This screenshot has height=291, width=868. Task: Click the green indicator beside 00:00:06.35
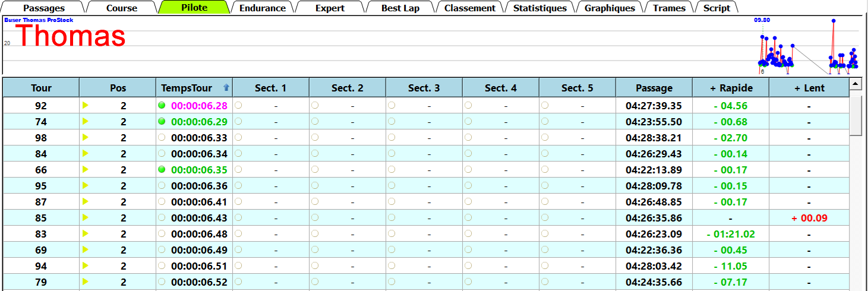(162, 169)
